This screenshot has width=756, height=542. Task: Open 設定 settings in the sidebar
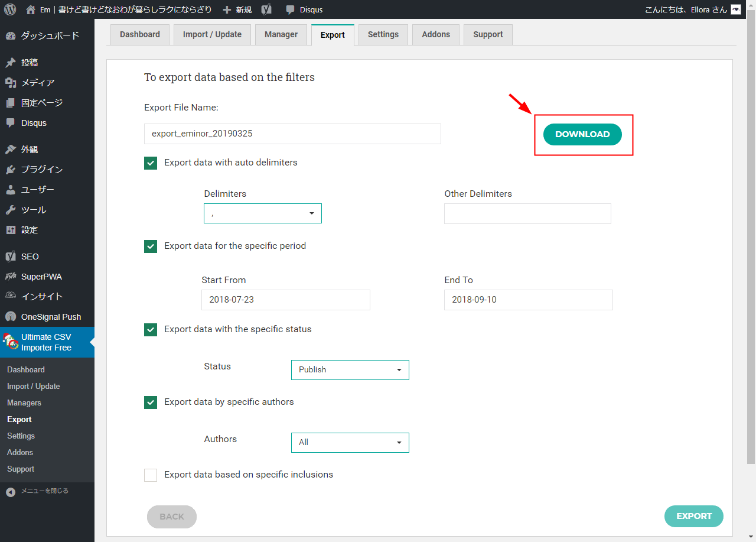point(47,230)
